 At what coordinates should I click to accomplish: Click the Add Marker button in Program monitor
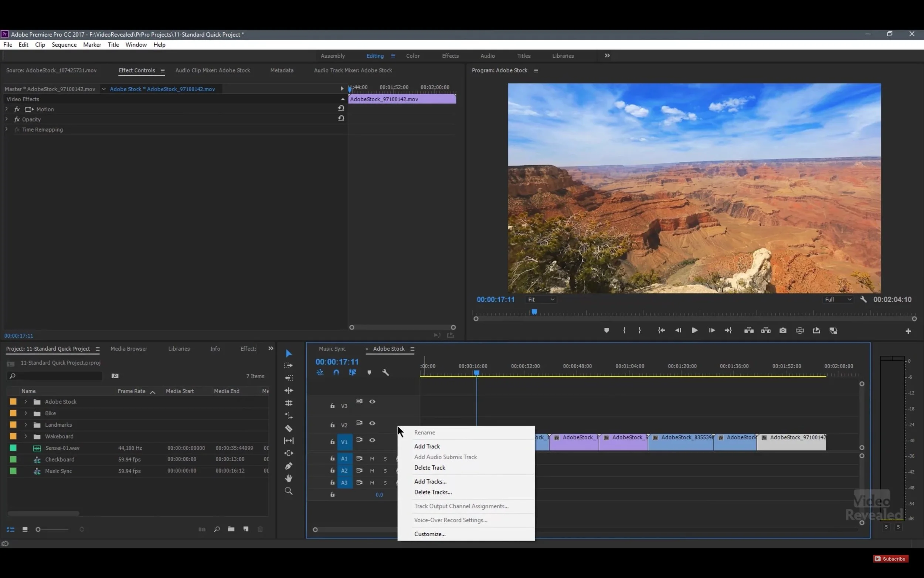click(x=606, y=330)
